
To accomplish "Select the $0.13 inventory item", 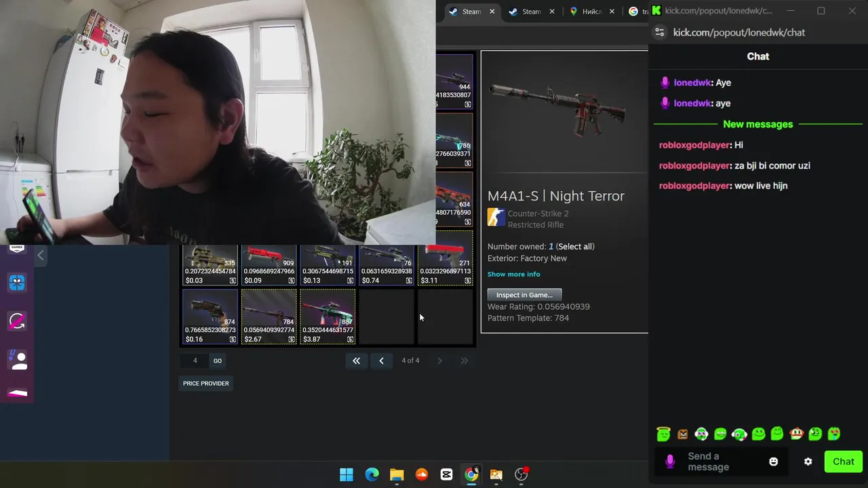I will (328, 265).
